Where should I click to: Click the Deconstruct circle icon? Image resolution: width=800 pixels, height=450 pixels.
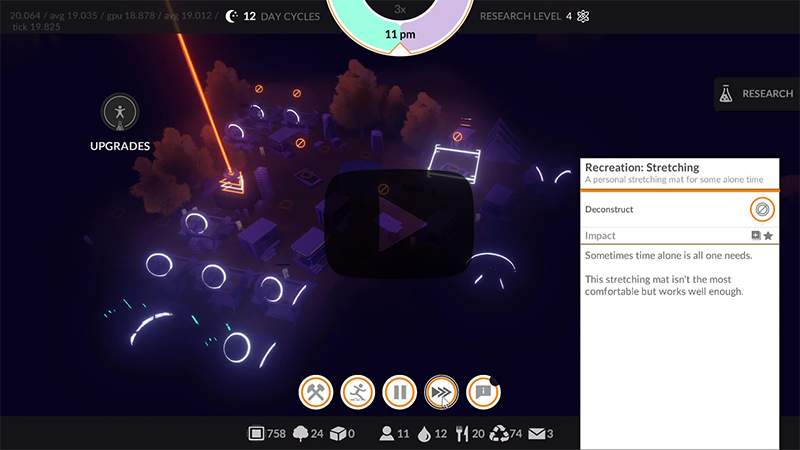pyautogui.click(x=761, y=209)
